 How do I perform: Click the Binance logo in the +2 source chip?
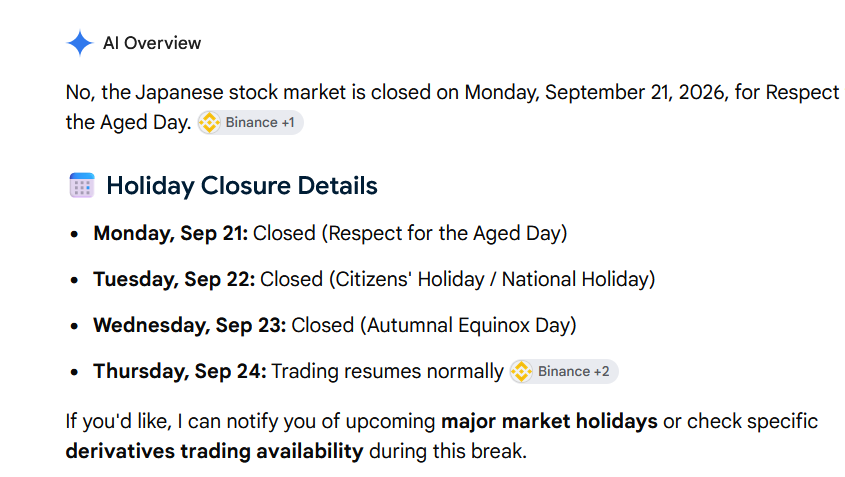coord(522,371)
